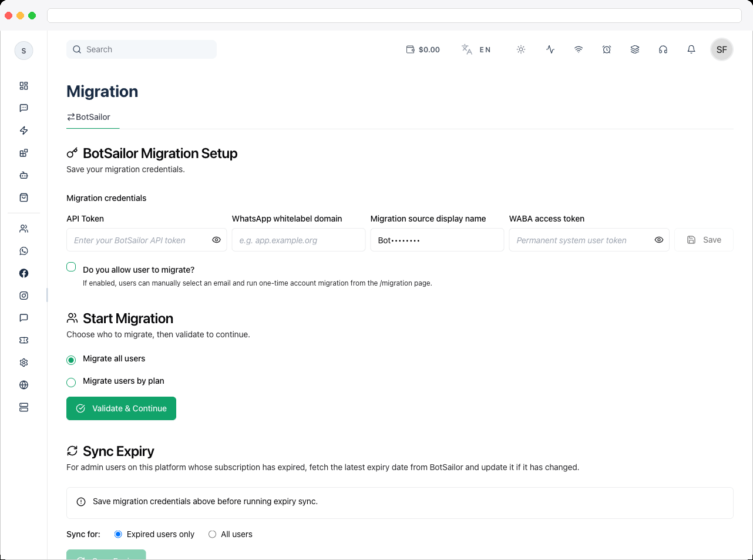The image size is (753, 560).
Task: Open the globe icon in sidebar
Action: tap(23, 385)
